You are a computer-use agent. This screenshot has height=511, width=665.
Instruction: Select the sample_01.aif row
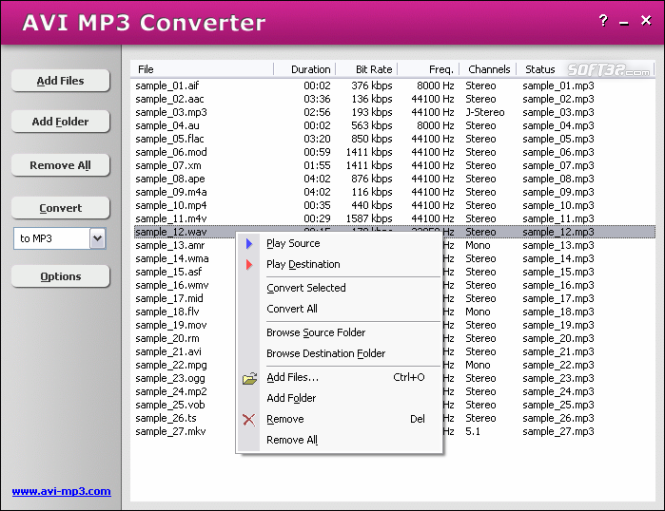394,86
